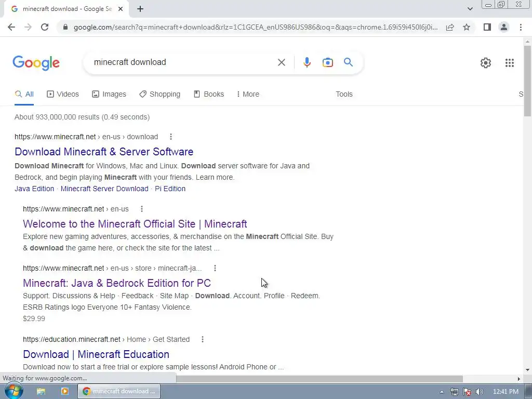532x399 pixels.
Task: Open Chrome's three-dot menu
Action: click(x=521, y=27)
